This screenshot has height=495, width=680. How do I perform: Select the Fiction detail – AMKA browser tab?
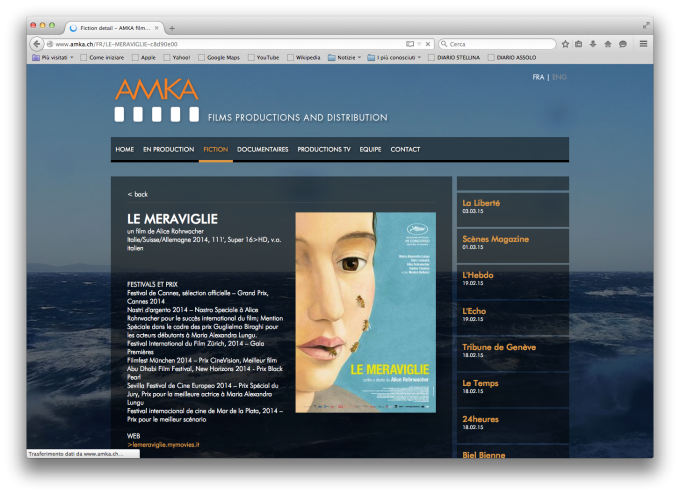click(x=115, y=28)
